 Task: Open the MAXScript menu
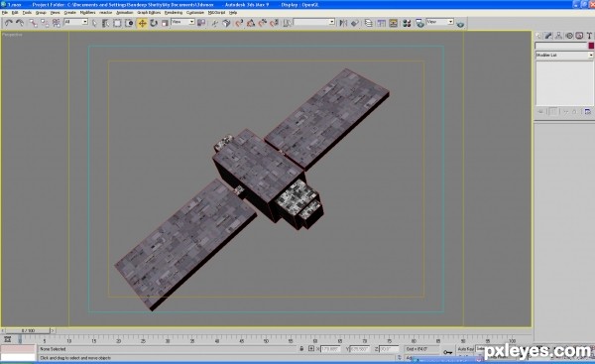point(216,13)
